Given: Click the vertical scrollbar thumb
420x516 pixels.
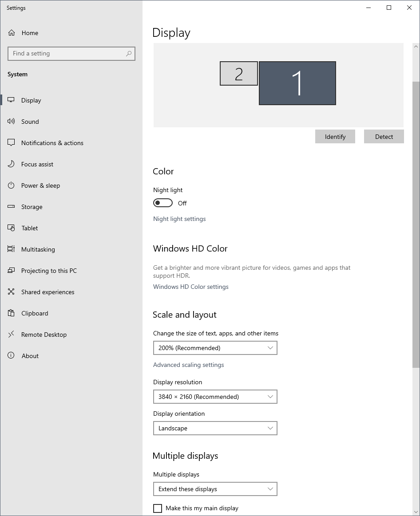Looking at the screenshot, I should 416,224.
